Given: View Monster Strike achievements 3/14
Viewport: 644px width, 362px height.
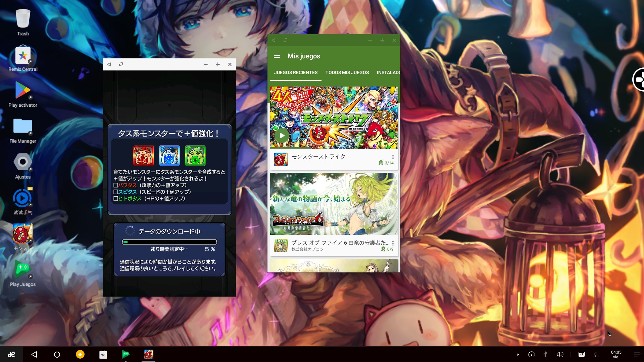Looking at the screenshot, I should (386, 163).
